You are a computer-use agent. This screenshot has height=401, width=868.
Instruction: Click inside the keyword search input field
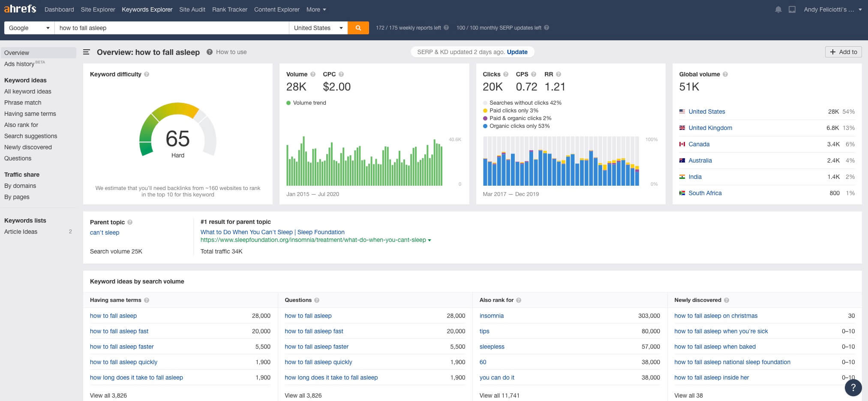pyautogui.click(x=171, y=27)
